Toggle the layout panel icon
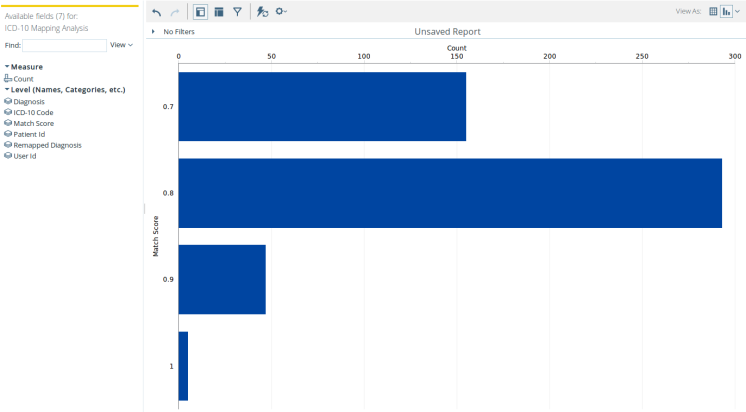Image resolution: width=746 pixels, height=412 pixels. 218,12
